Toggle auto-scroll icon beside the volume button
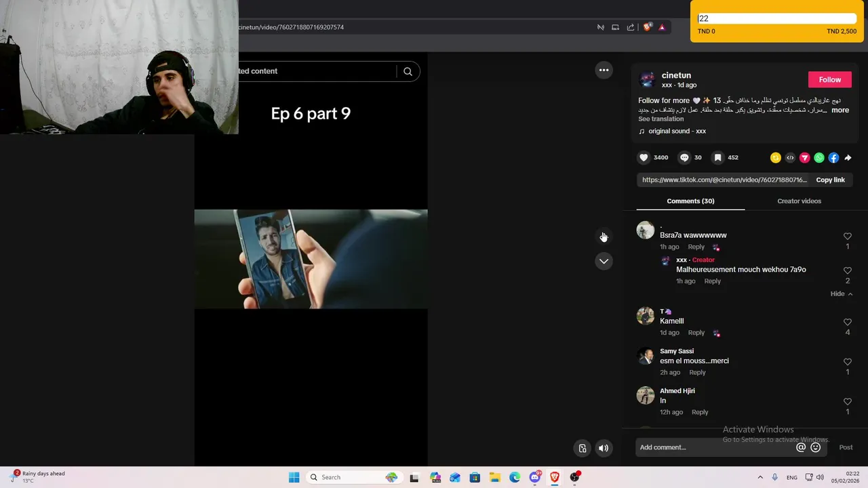868x488 pixels. click(583, 448)
